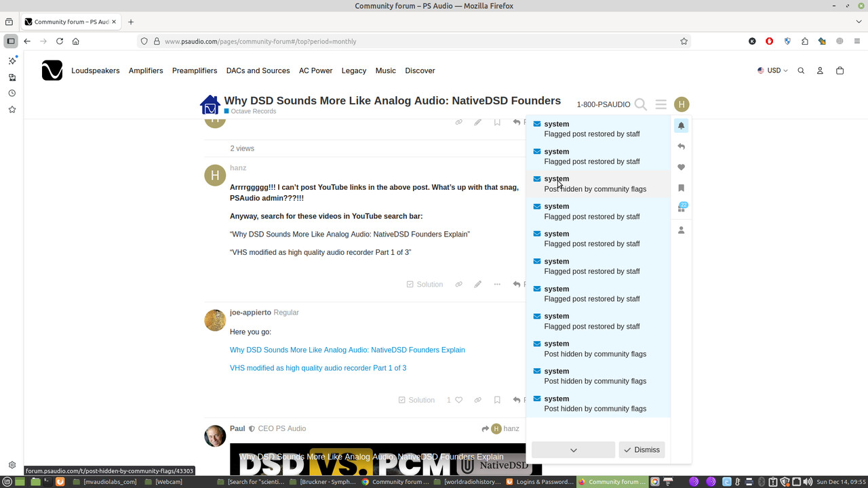Open the 'Why DSD Sounds More Like Analog Audio' link in joe-appierto's post
Screen dimensions: 868x488
[347, 350]
